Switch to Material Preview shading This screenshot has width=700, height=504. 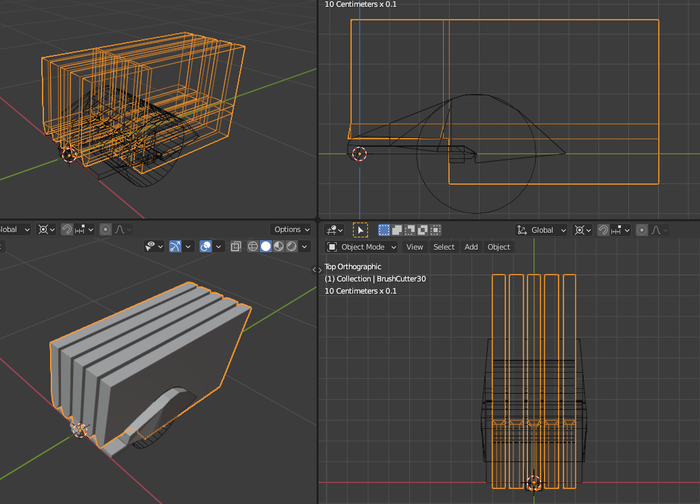click(x=279, y=246)
